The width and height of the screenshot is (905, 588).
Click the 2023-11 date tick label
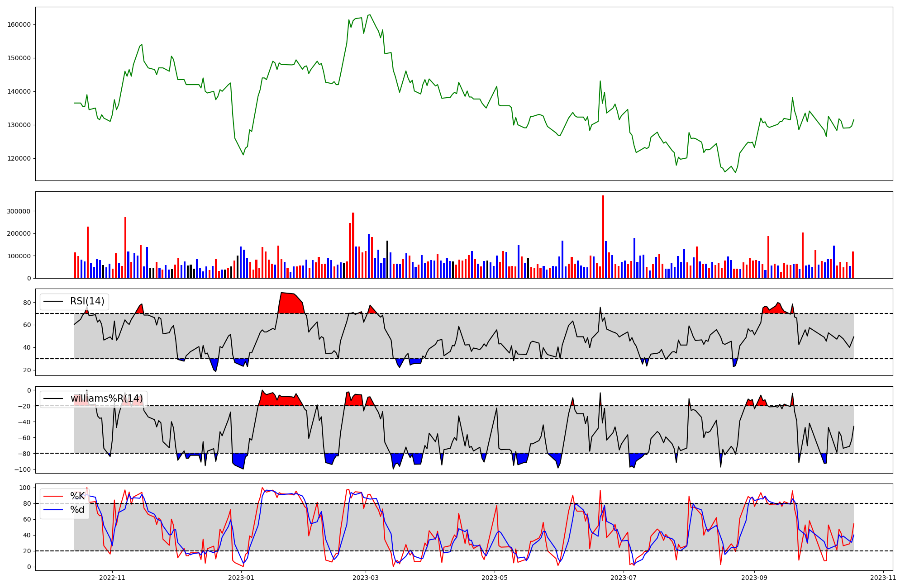pos(883,578)
